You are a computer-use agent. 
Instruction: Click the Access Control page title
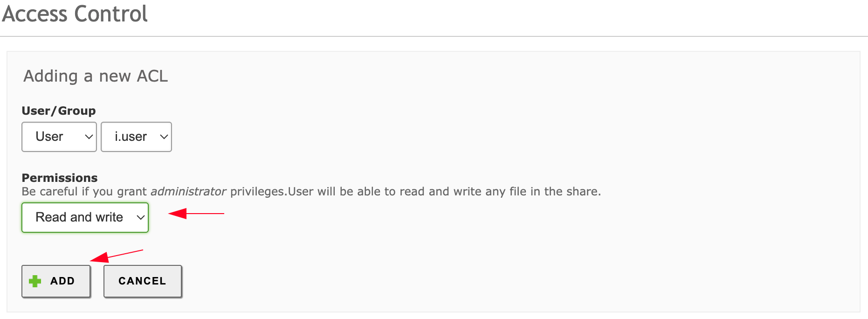(75, 14)
